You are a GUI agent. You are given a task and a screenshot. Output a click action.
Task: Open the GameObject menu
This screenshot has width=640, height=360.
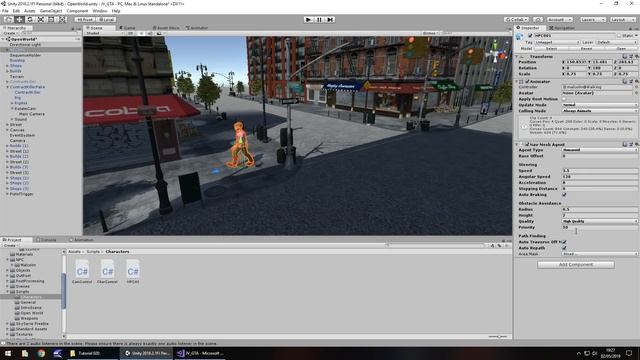tap(51, 11)
